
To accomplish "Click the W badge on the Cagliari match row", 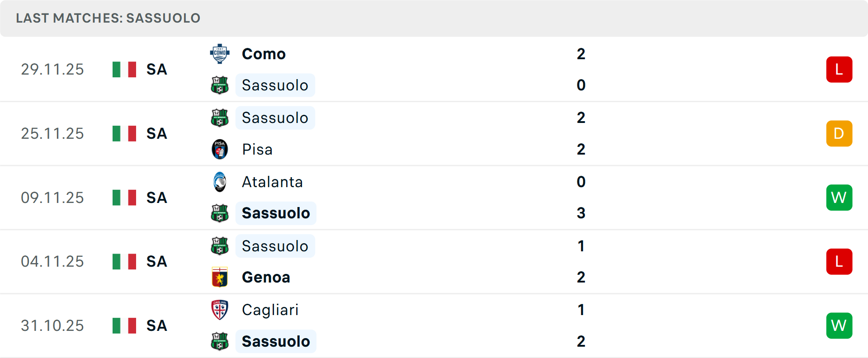I will coord(839,325).
